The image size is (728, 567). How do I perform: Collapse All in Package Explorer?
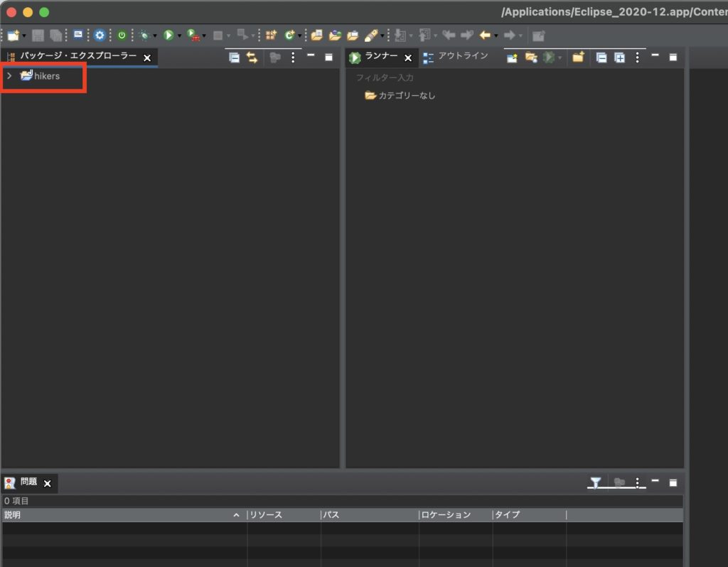[234, 58]
